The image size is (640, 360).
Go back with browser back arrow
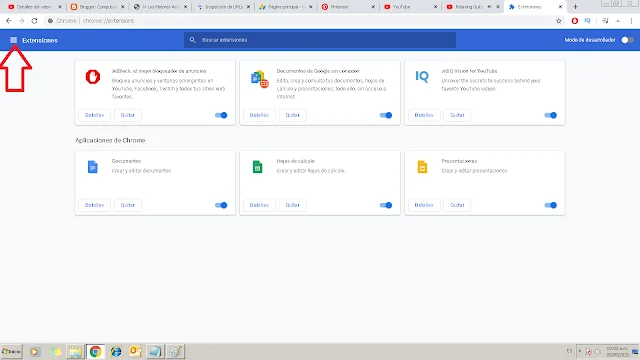click(x=9, y=21)
